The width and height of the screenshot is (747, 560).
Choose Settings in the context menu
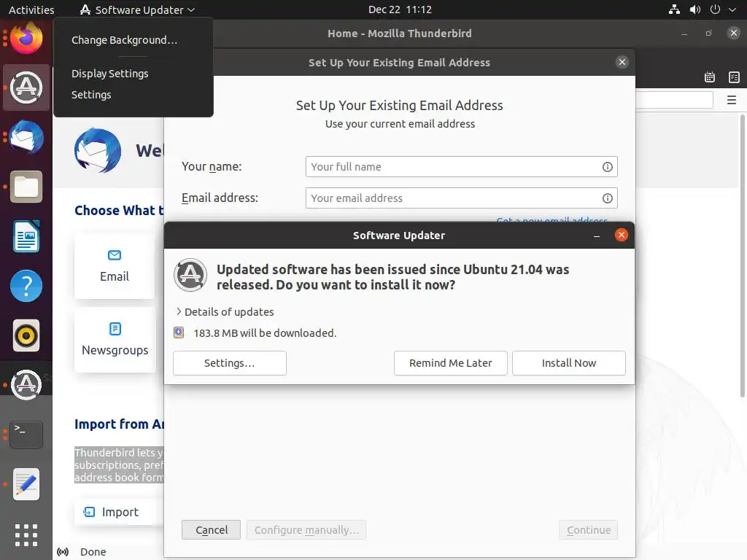(91, 95)
